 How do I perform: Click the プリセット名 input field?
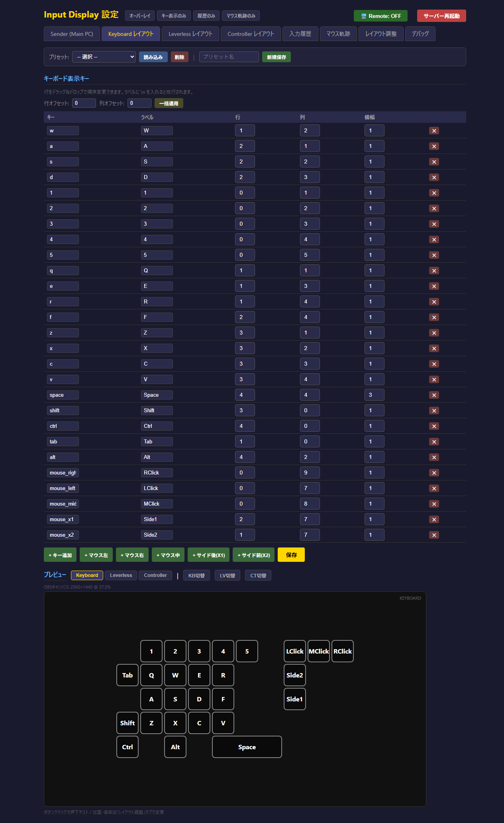pyautogui.click(x=229, y=57)
